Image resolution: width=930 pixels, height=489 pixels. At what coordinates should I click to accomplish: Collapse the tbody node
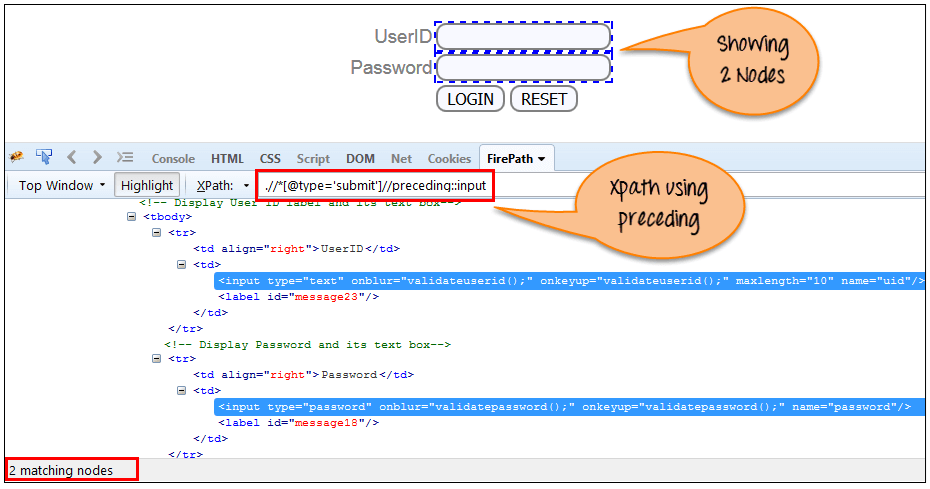pos(132,216)
